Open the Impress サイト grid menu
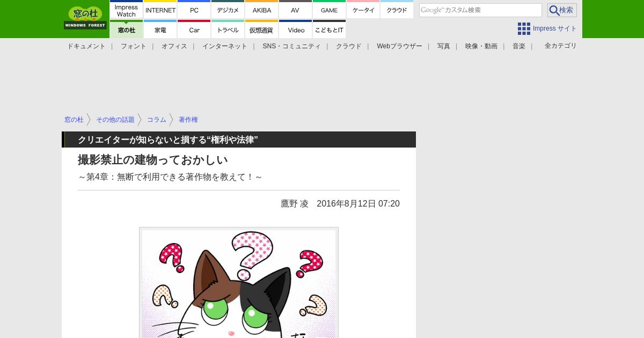Screen dimensions: 644x338 547,28
